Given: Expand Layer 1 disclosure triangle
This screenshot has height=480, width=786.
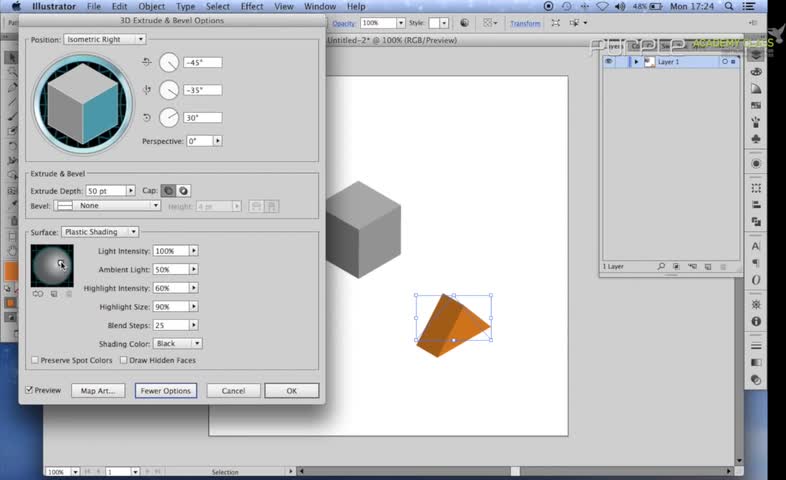Looking at the screenshot, I should click(x=636, y=62).
